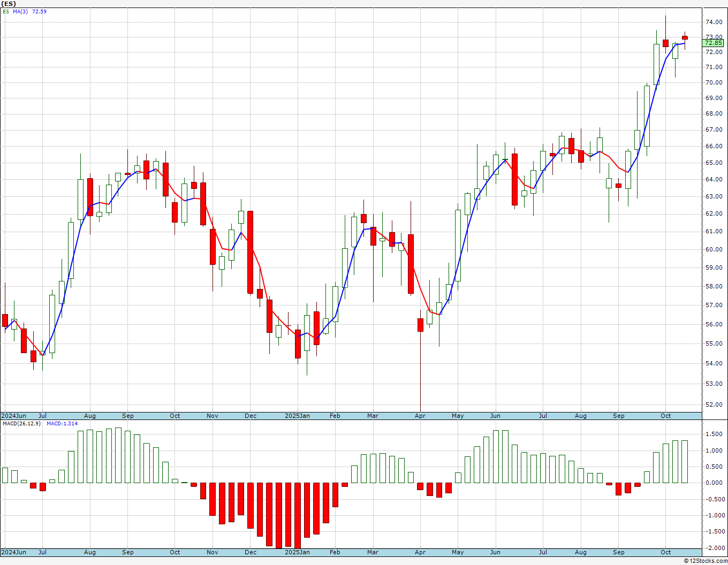
Task: Click May on the price chart date axis
Action: coord(458,416)
